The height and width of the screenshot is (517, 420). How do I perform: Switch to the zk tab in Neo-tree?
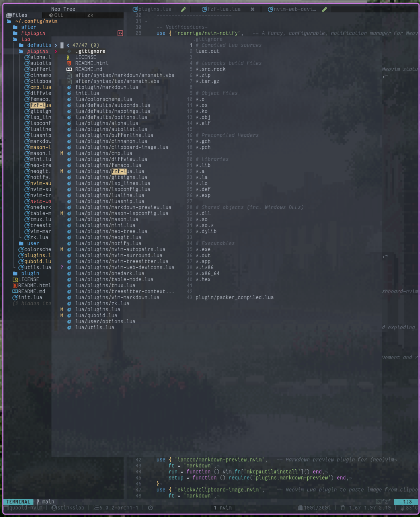tap(90, 15)
